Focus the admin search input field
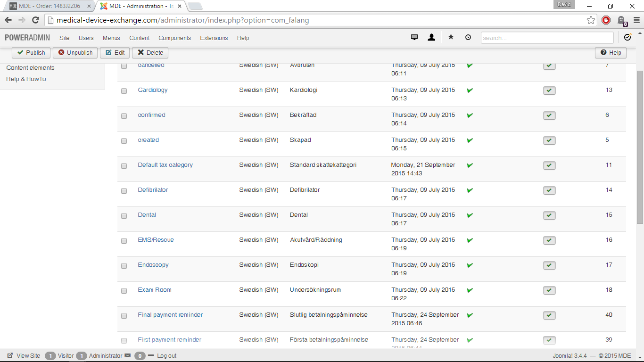 click(x=547, y=38)
